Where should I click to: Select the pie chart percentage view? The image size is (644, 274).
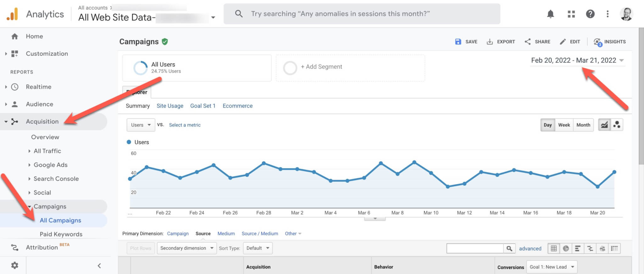click(566, 248)
